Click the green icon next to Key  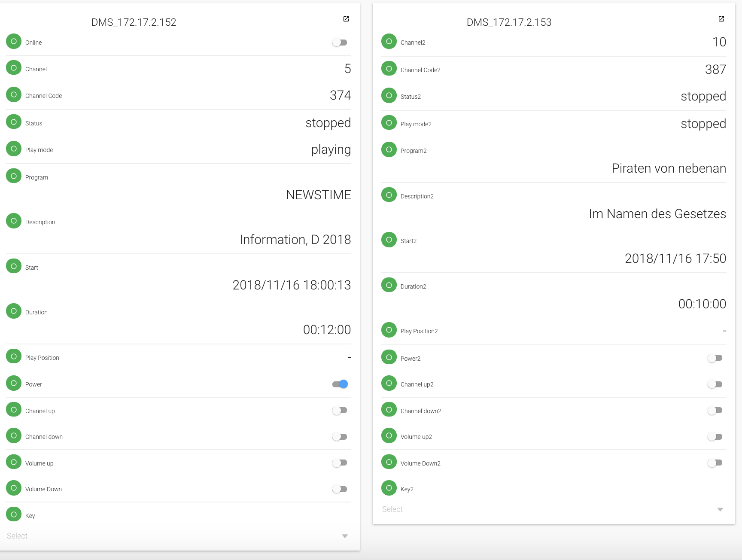tap(14, 515)
